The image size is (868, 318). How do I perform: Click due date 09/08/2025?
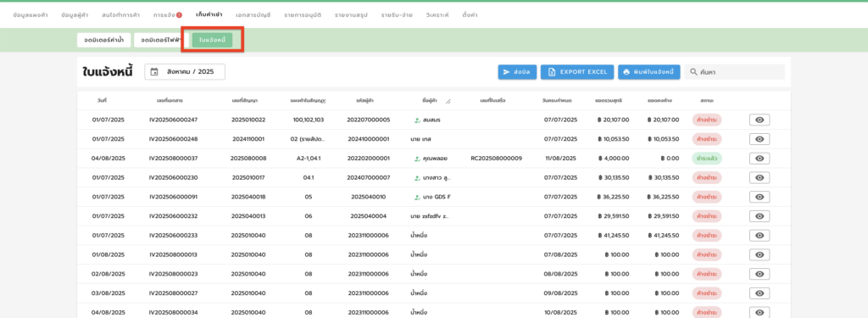560,293
